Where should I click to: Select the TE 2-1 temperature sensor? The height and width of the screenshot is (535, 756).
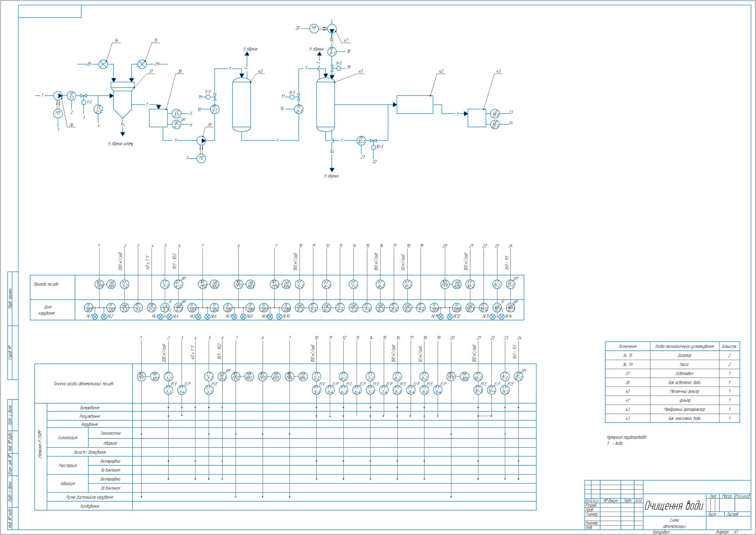pos(98,109)
